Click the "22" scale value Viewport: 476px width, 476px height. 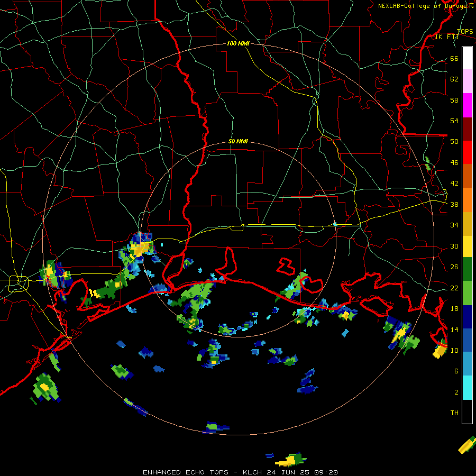point(454,288)
